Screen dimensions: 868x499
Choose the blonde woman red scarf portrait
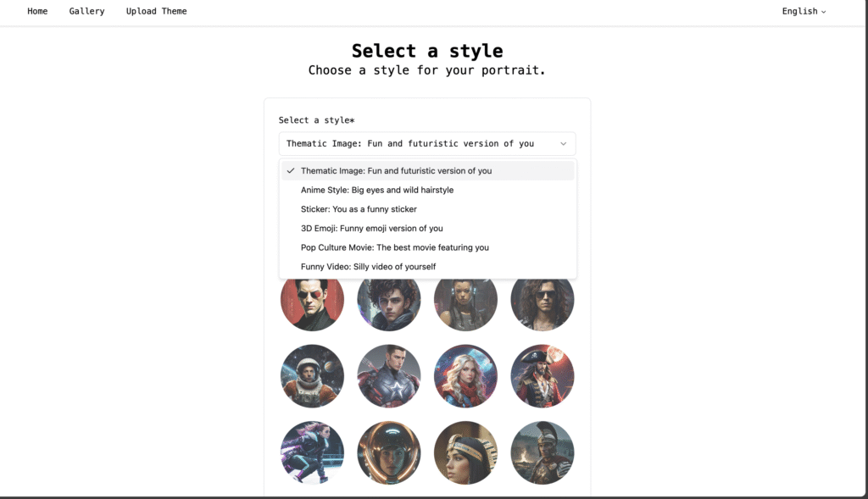point(465,376)
